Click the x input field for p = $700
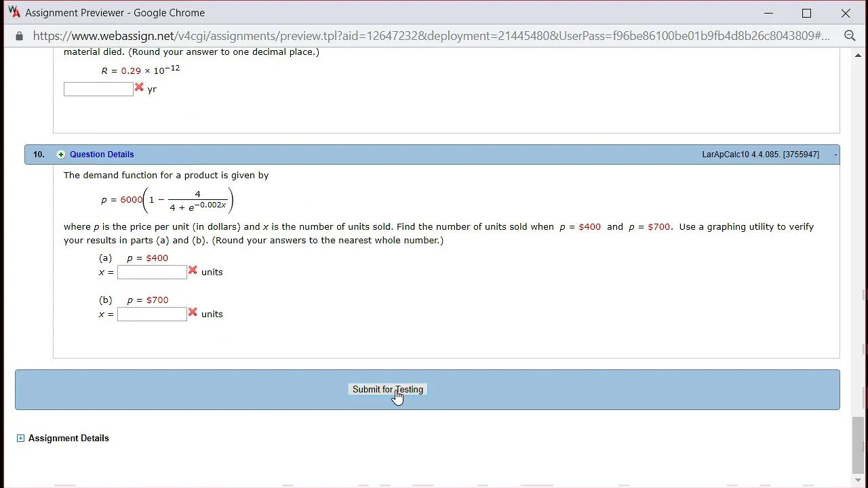868x488 pixels. pos(152,314)
